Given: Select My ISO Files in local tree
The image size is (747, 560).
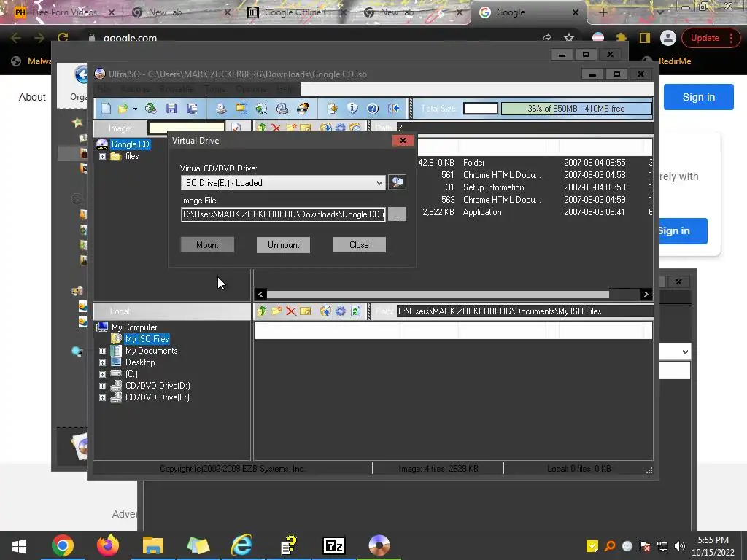Looking at the screenshot, I should [x=147, y=339].
